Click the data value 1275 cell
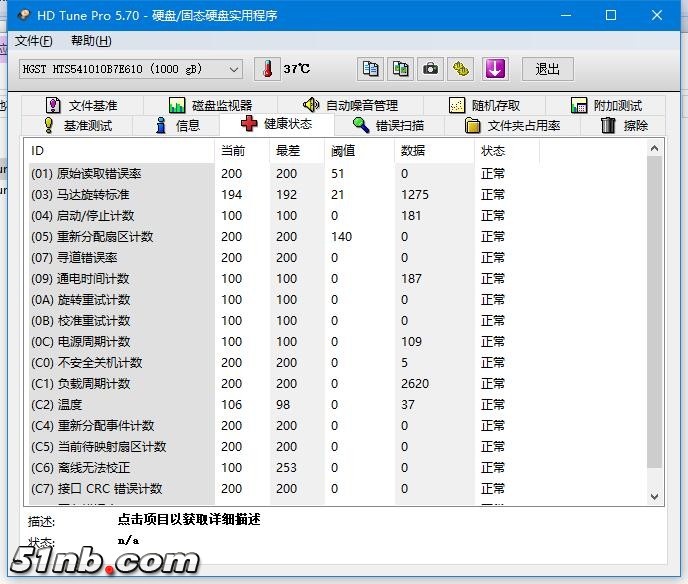The image size is (688, 584). (x=415, y=195)
